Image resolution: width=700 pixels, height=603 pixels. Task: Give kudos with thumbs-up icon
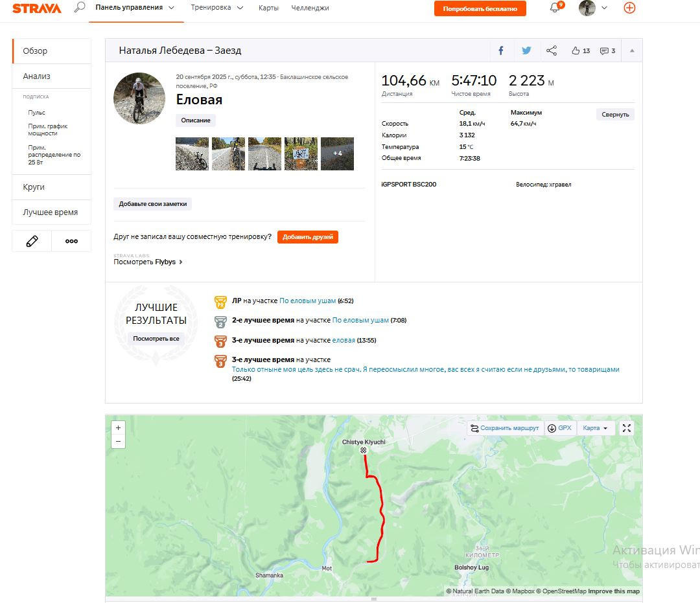581,51
